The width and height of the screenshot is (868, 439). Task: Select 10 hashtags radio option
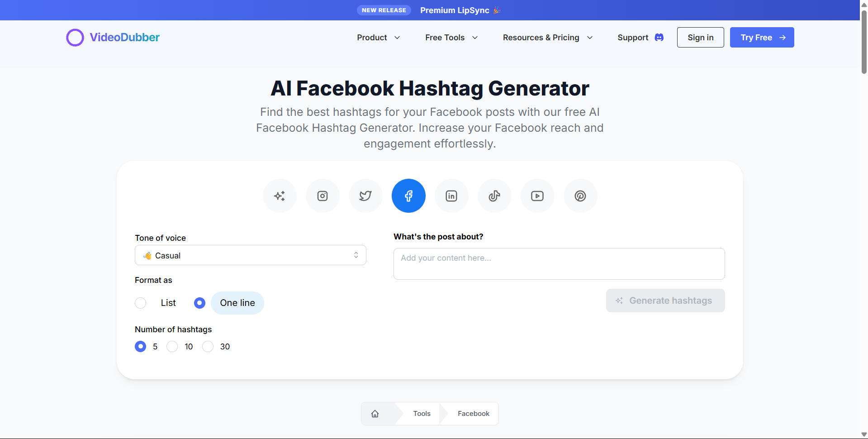point(172,347)
